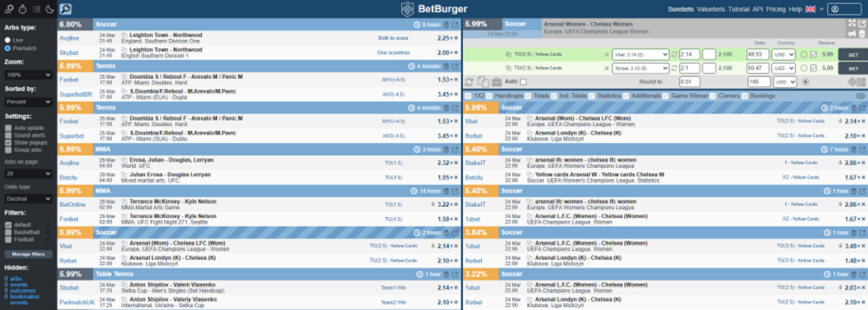The image size is (868, 310).
Task: Click the eye icon in the markets filter bar
Action: (860, 96)
